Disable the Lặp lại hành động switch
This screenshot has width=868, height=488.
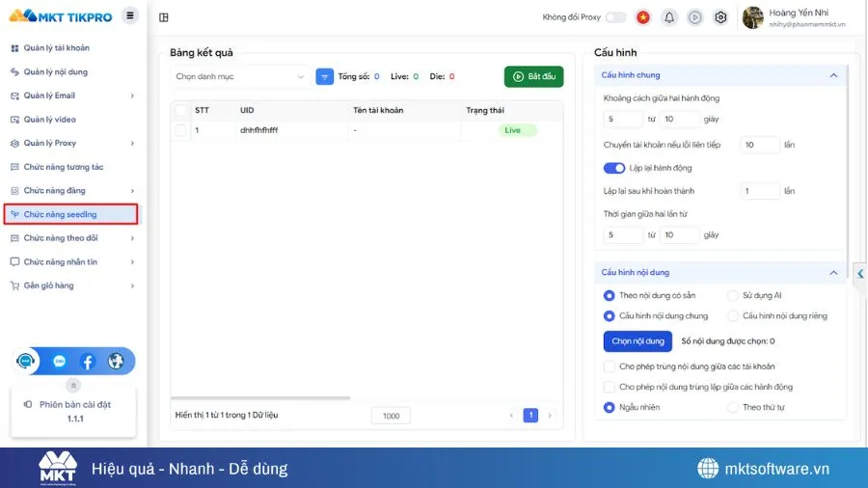click(x=614, y=168)
